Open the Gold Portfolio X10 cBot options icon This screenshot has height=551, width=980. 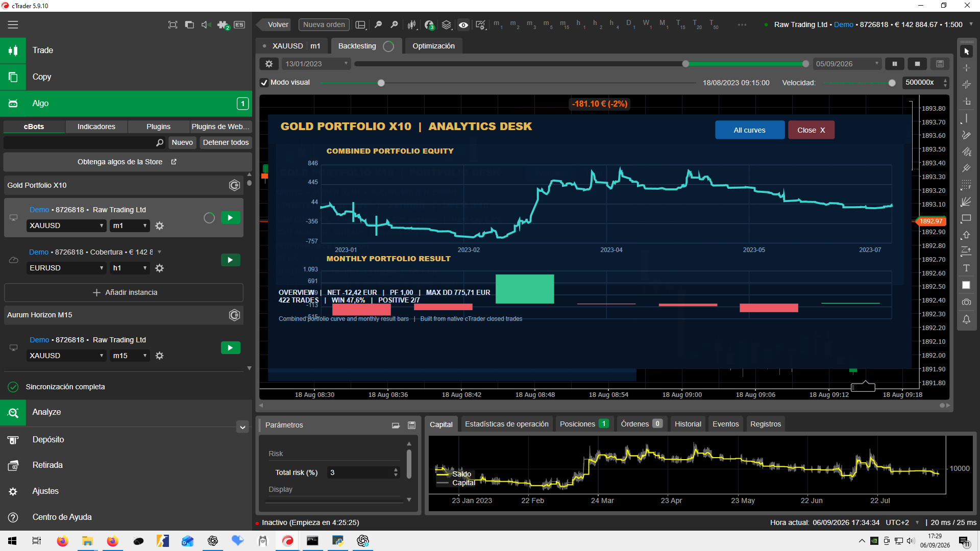point(234,185)
